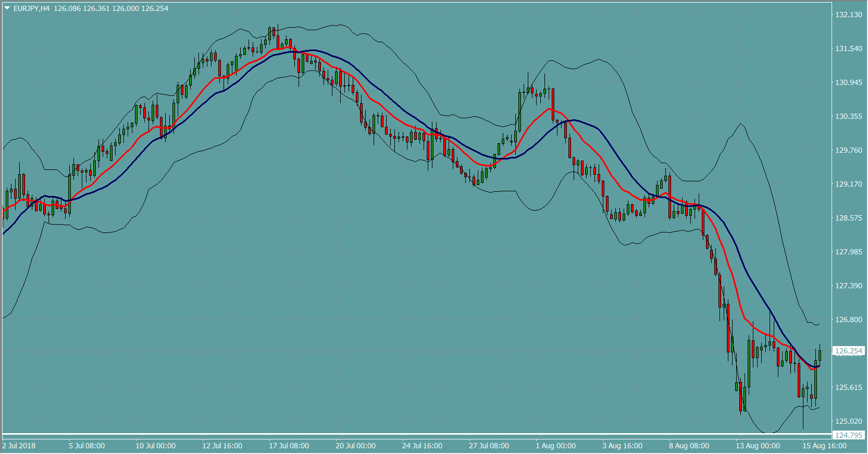Select the highlighted 126.254 current price label
The height and width of the screenshot is (454, 868).
coord(849,351)
